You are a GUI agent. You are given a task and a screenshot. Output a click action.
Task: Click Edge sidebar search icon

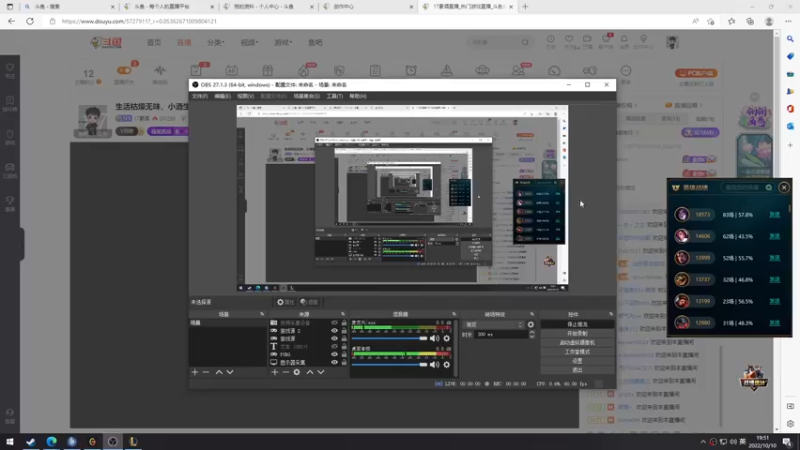coord(790,39)
